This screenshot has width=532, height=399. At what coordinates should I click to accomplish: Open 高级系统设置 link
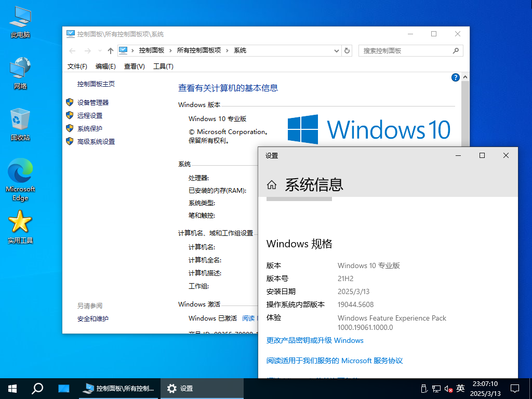point(96,141)
